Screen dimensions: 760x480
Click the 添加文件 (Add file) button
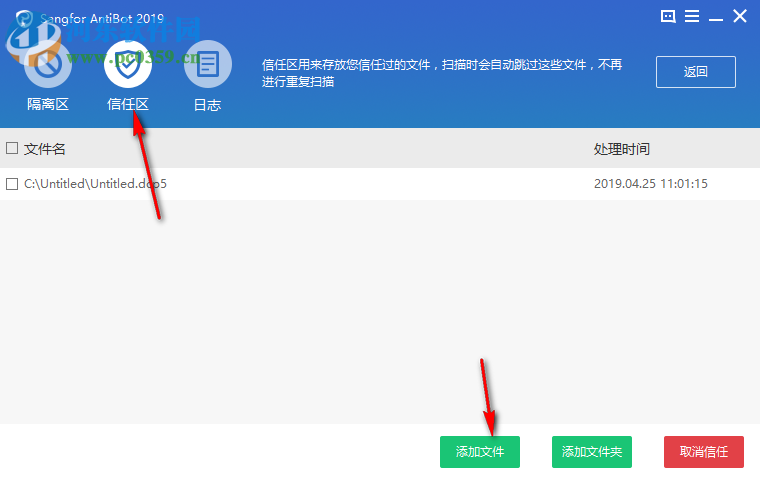pyautogui.click(x=480, y=452)
